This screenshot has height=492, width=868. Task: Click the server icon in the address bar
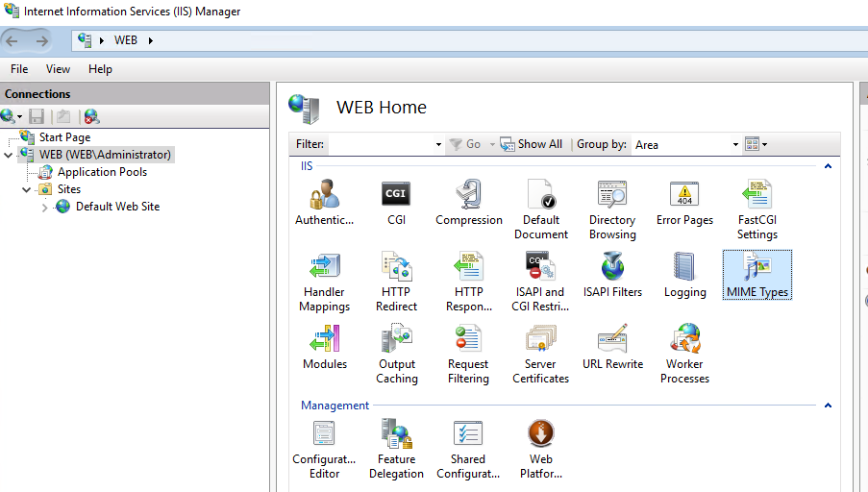85,39
